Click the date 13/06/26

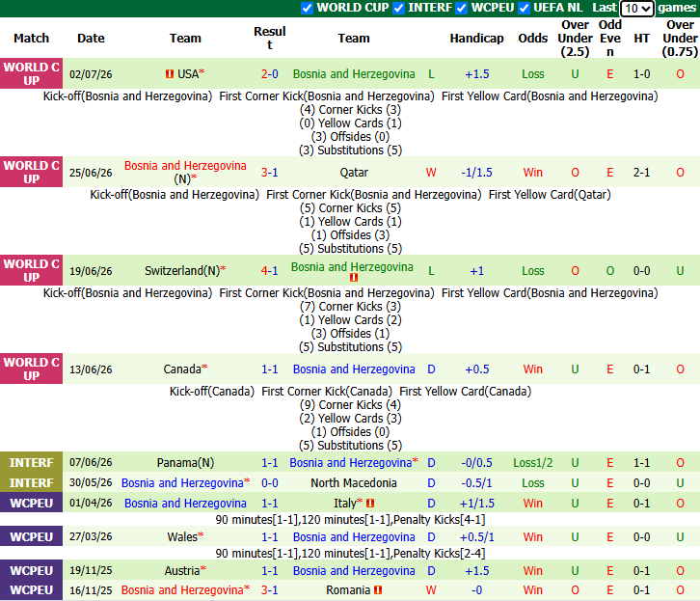click(x=91, y=369)
